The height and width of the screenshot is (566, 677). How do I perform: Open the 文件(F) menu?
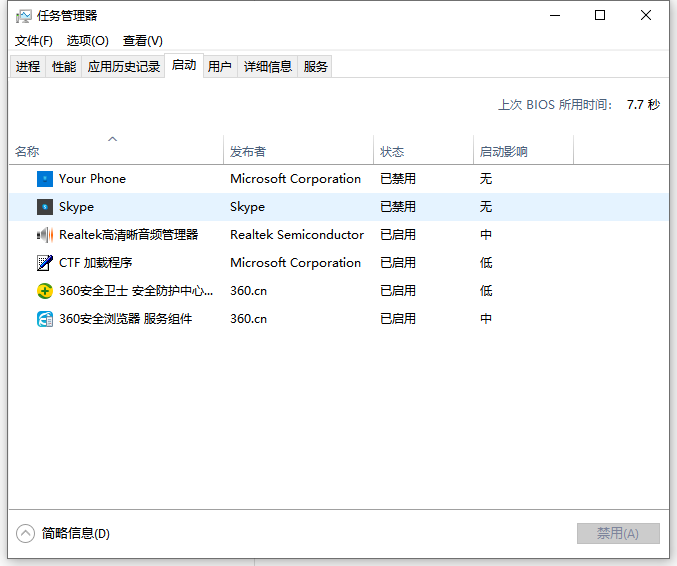click(x=34, y=41)
